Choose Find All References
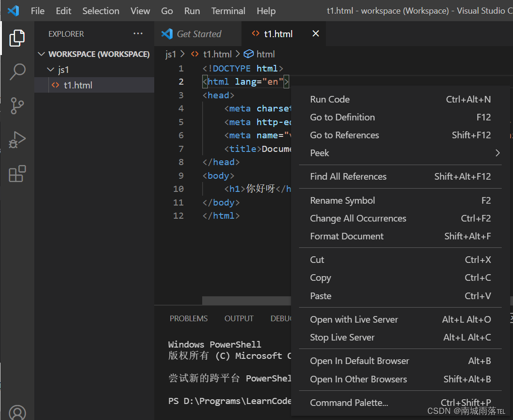The image size is (513, 420). coord(400,176)
